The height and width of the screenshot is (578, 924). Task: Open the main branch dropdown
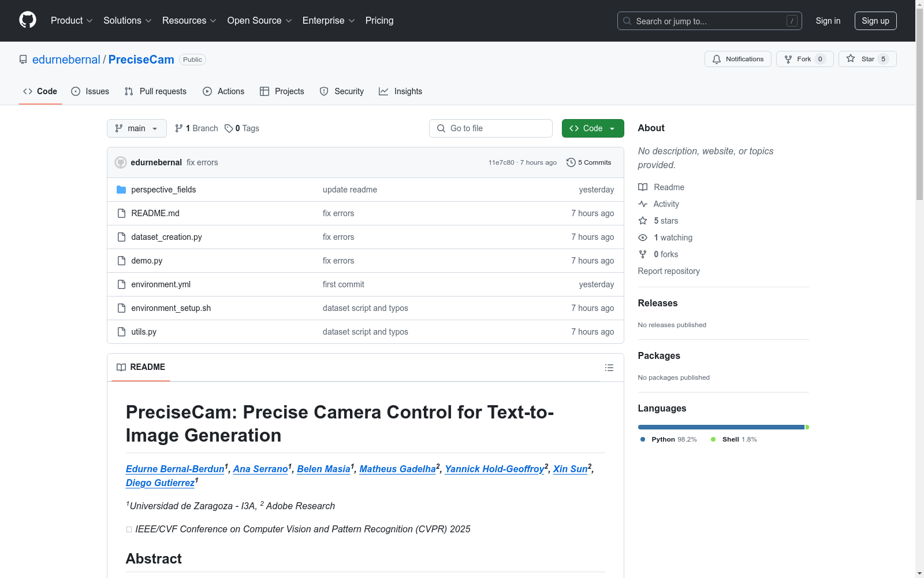coord(137,128)
